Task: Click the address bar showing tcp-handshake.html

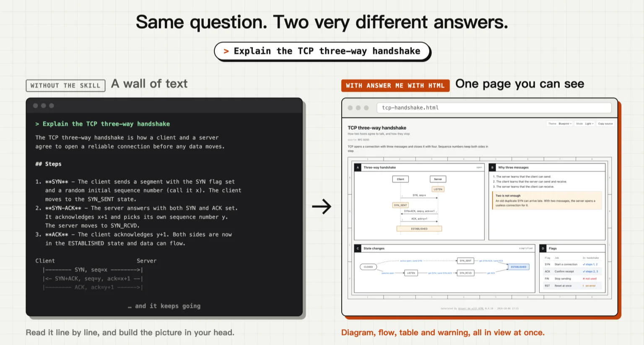Action: pos(494,108)
